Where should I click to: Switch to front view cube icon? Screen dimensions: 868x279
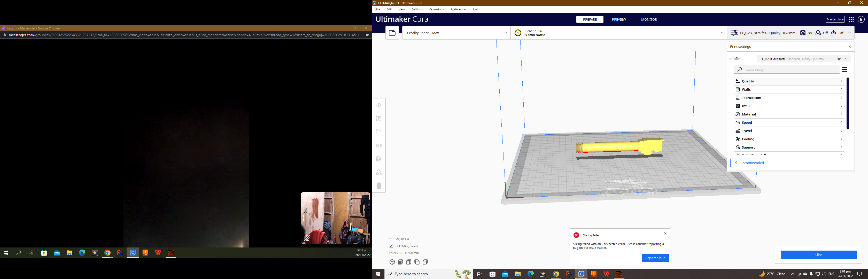[400, 262]
